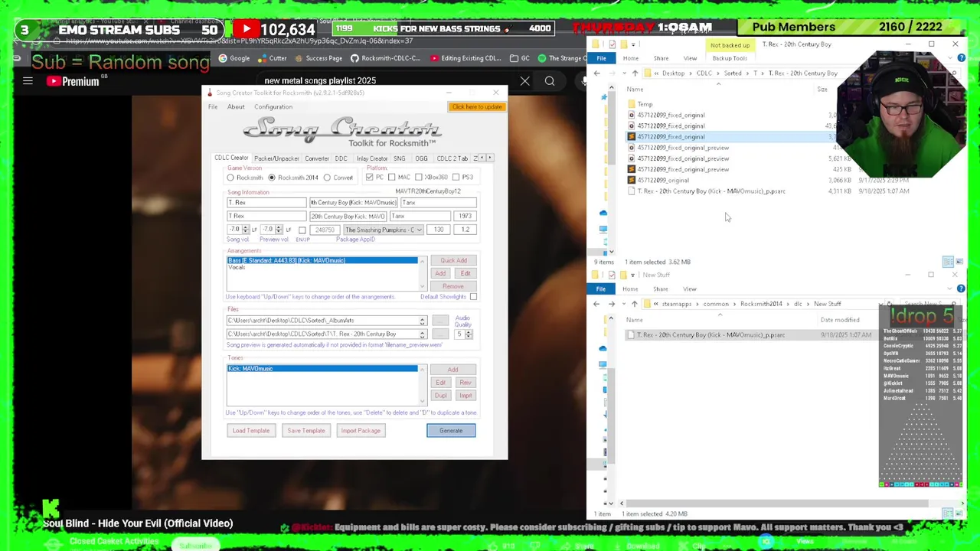Toggle the PC platform checkbox
Image resolution: width=980 pixels, height=551 pixels.
point(370,178)
